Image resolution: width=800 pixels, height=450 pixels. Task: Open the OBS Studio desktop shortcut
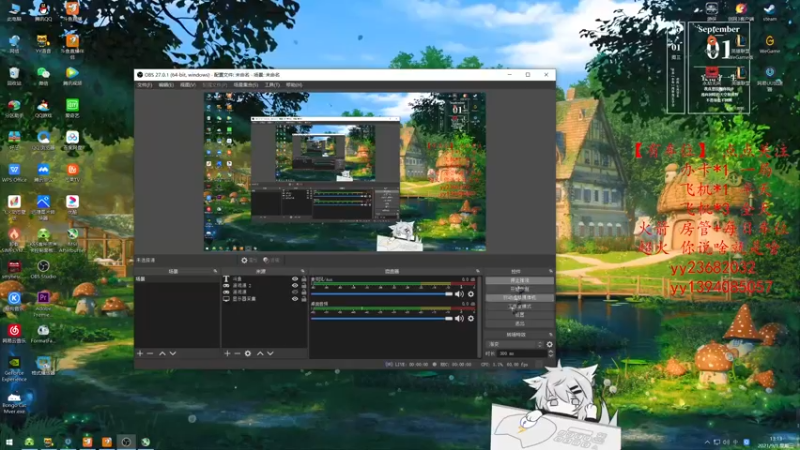pyautogui.click(x=43, y=269)
